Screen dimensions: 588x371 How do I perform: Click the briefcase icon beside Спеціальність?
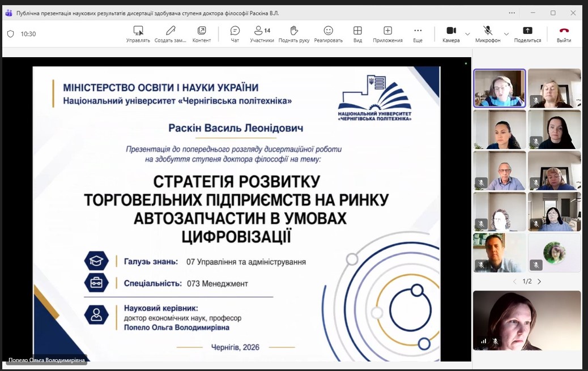click(96, 283)
